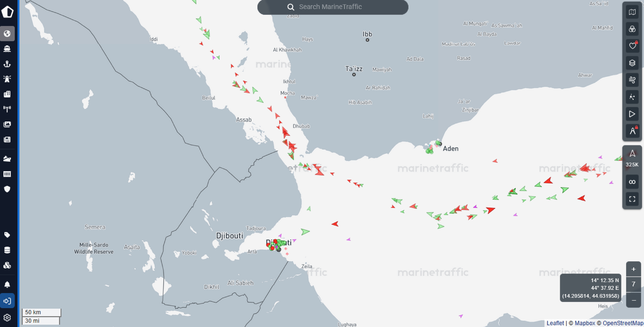Select the live map globe item
Screen dimensions: 644x327
7,34
